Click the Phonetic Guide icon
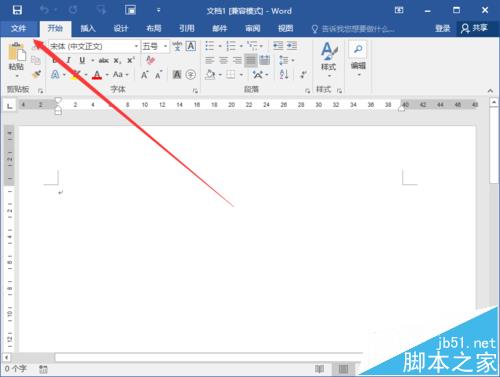Screen dimensions: 500x377 (177, 46)
